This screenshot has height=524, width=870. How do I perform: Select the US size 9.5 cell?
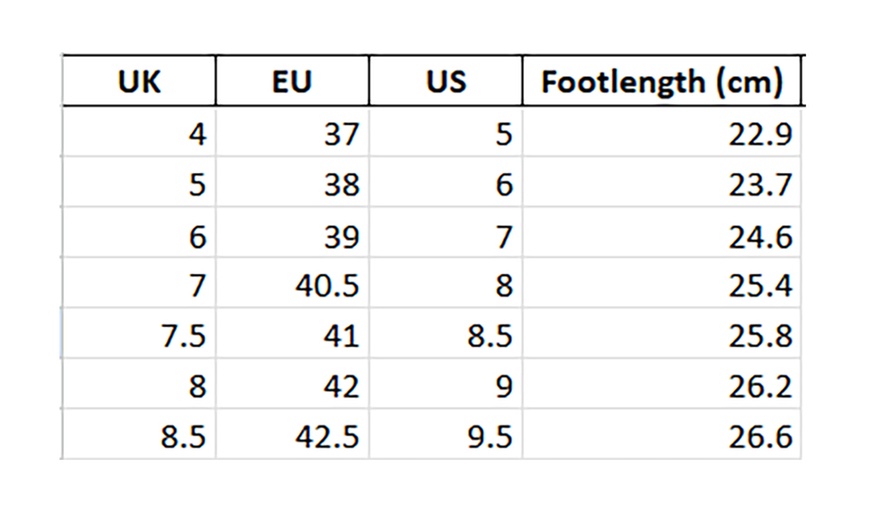tap(445, 436)
